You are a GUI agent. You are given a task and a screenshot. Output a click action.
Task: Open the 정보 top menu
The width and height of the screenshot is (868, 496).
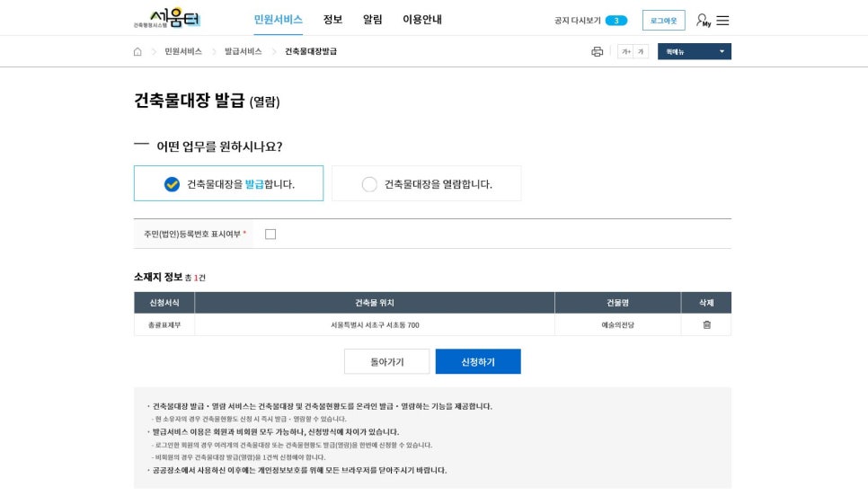(332, 20)
